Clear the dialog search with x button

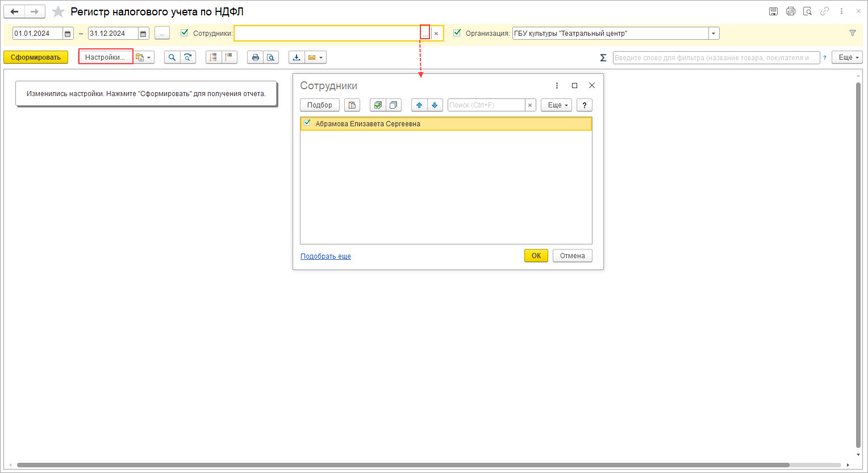pos(530,105)
